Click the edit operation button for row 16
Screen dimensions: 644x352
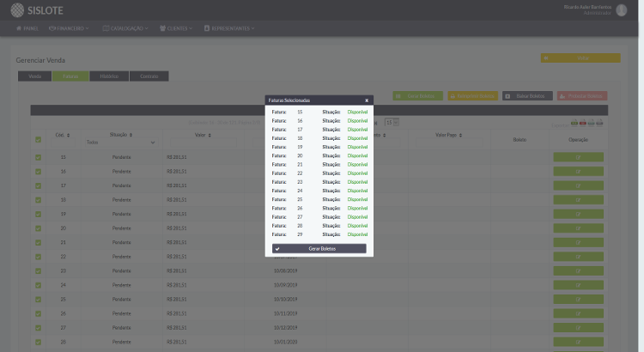578,171
